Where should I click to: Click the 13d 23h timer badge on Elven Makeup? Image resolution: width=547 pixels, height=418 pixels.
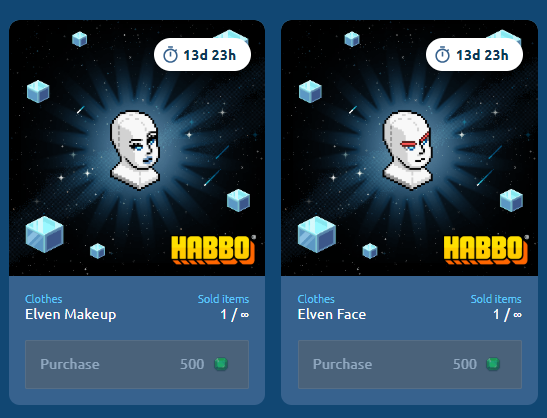(x=202, y=55)
